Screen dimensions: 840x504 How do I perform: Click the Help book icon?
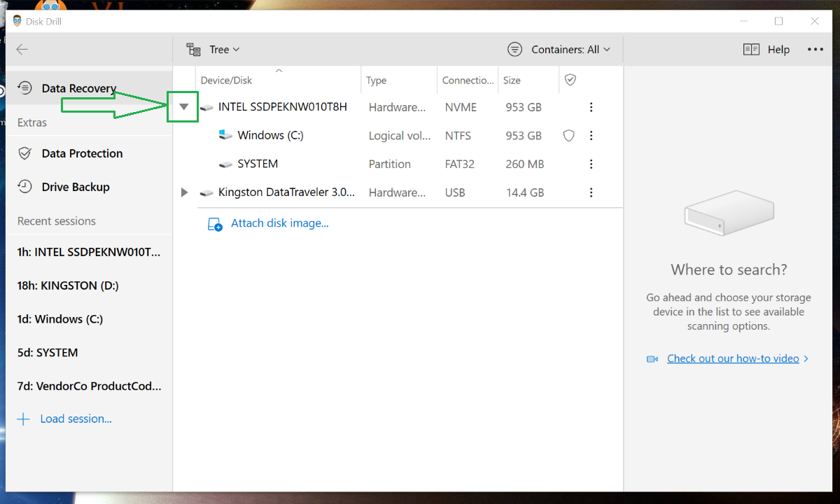point(751,50)
